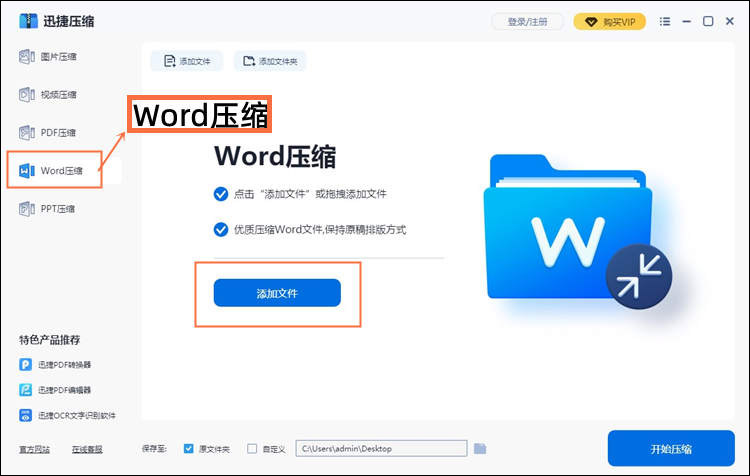Browse for output folder using folder icon
750x476 pixels.
[x=480, y=449]
